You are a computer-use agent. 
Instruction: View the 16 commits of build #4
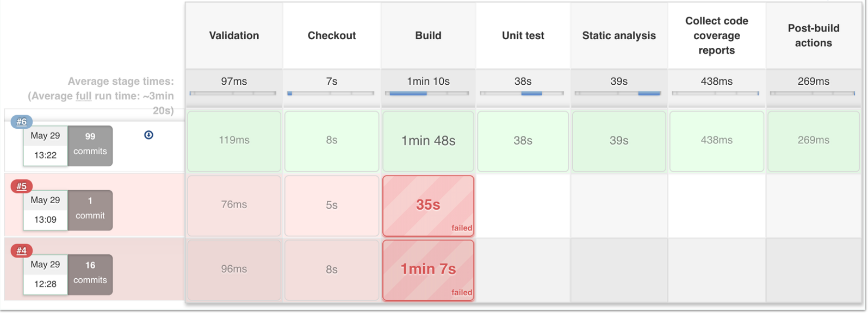pos(90,274)
